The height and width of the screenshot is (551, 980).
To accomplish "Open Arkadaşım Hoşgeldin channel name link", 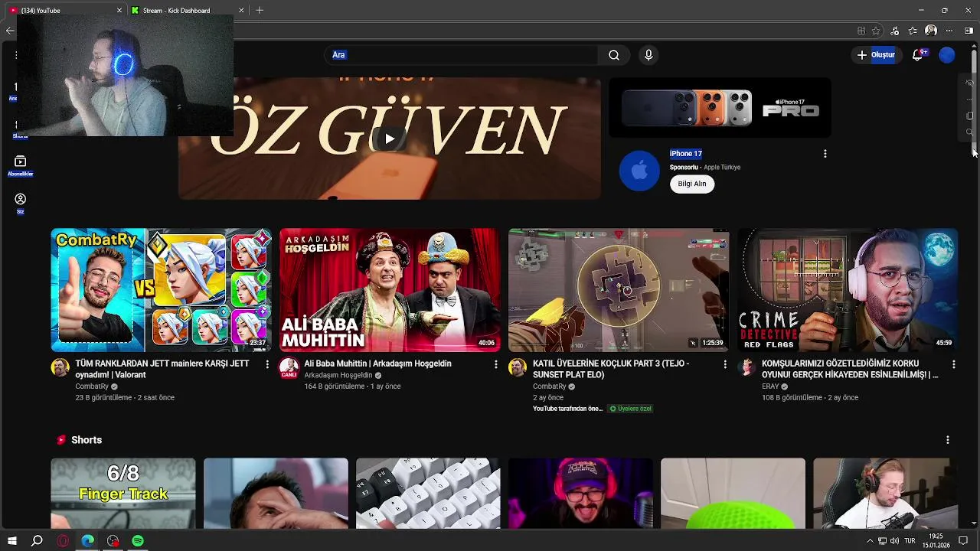I will point(338,375).
